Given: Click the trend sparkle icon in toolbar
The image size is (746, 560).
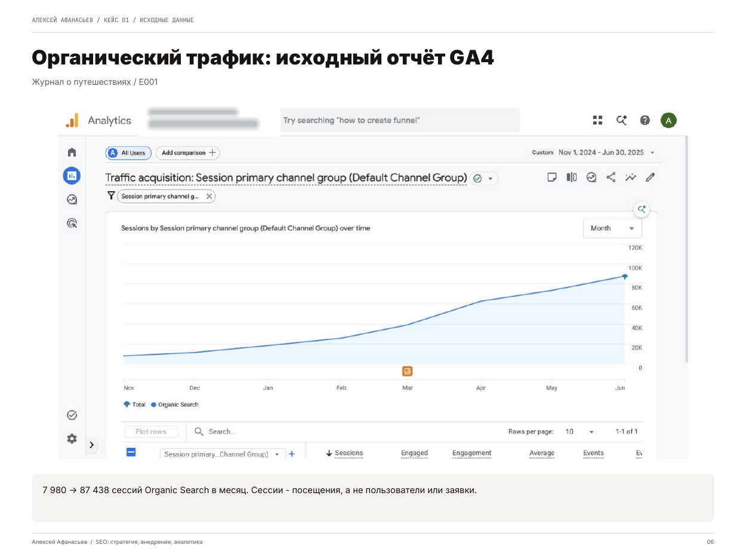Looking at the screenshot, I should (631, 177).
